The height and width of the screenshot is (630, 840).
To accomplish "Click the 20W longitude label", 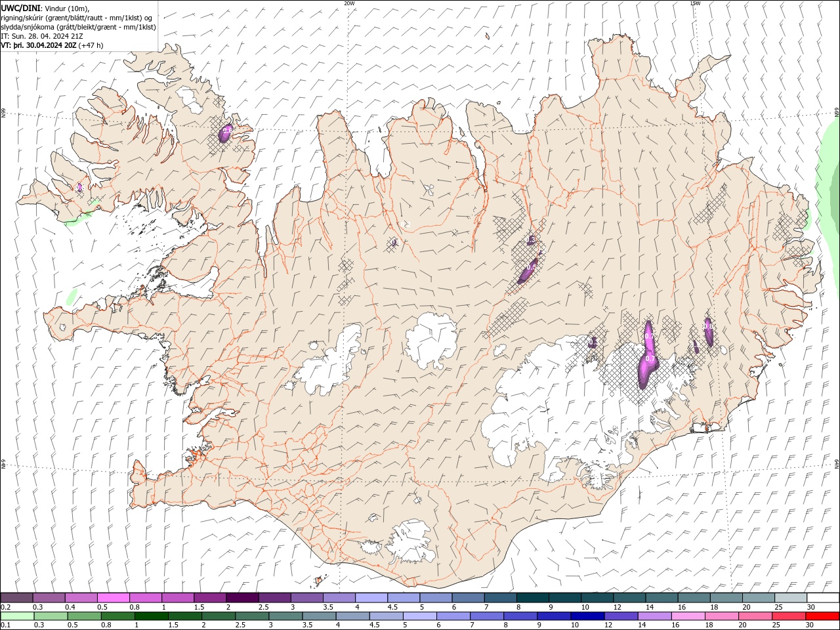I will click(350, 3).
